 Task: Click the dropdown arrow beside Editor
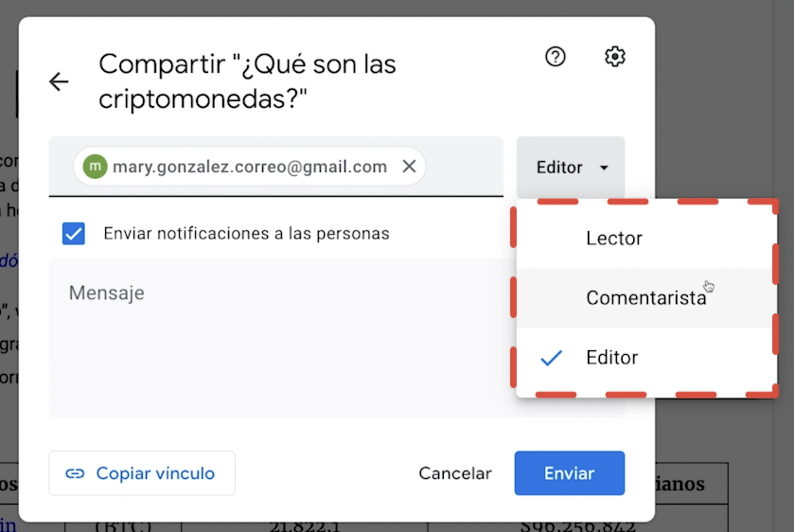604,167
